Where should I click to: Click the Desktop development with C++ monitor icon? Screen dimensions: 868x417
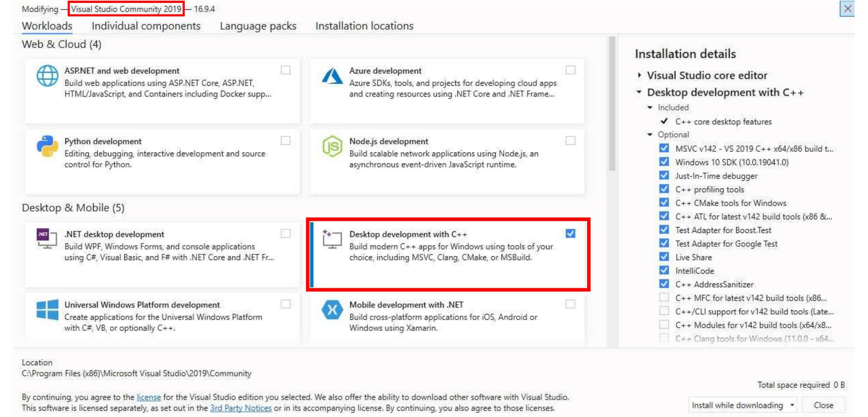[332, 239]
